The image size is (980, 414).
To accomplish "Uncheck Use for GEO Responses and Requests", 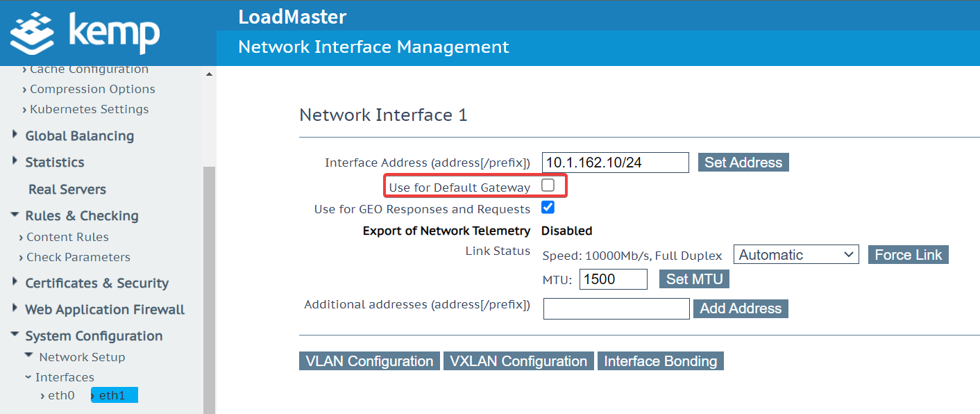I will 548,207.
